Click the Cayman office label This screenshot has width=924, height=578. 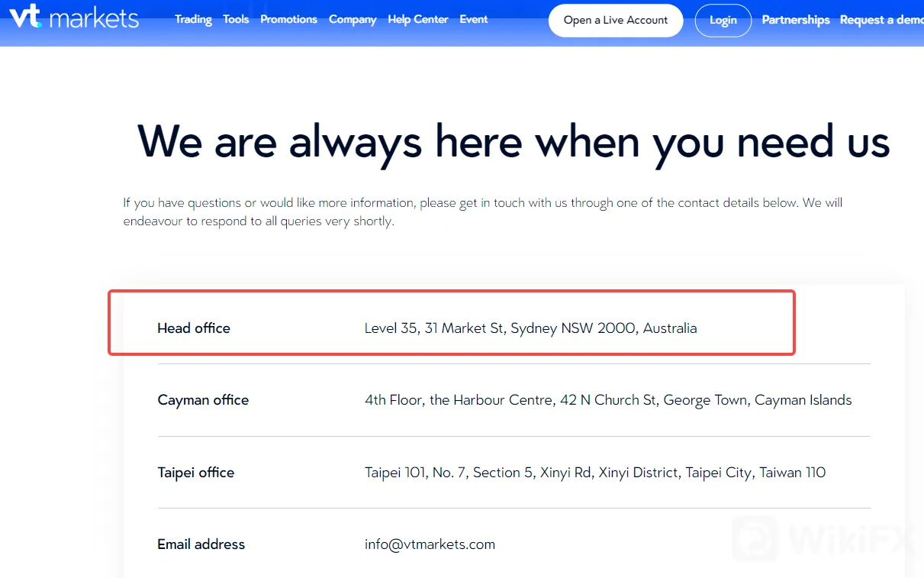tap(203, 400)
